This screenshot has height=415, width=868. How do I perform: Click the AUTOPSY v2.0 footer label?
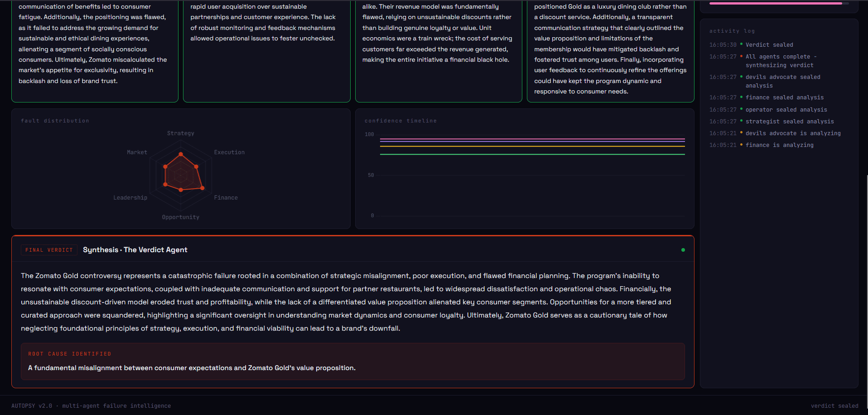point(91,406)
